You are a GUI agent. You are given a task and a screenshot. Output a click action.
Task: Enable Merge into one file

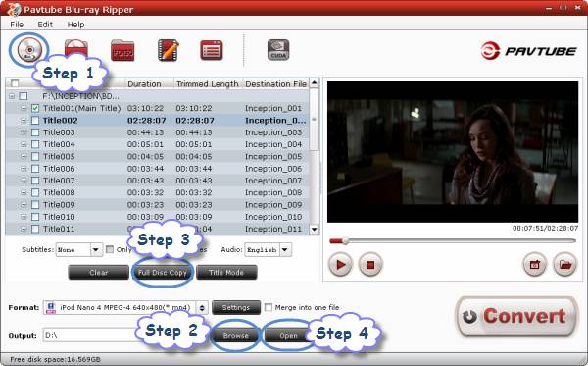pos(269,307)
